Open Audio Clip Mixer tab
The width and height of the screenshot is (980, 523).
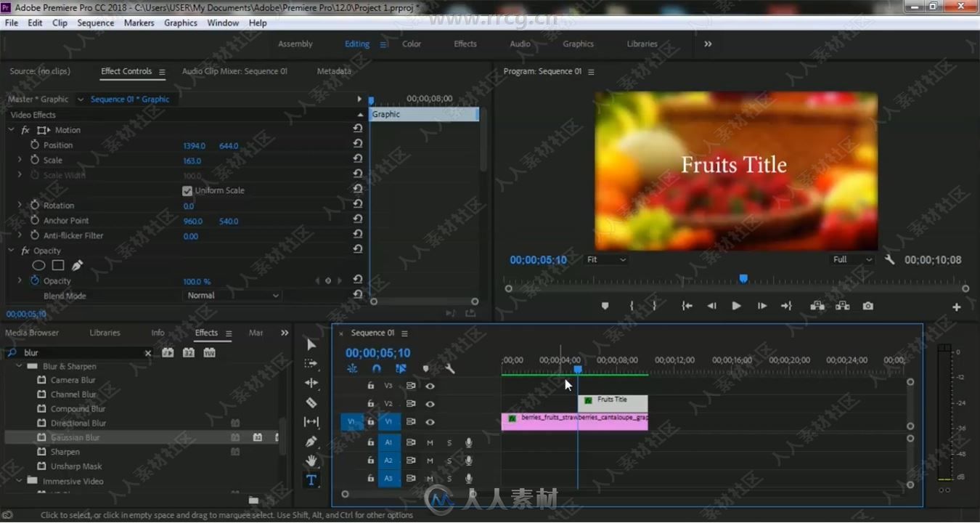234,71
